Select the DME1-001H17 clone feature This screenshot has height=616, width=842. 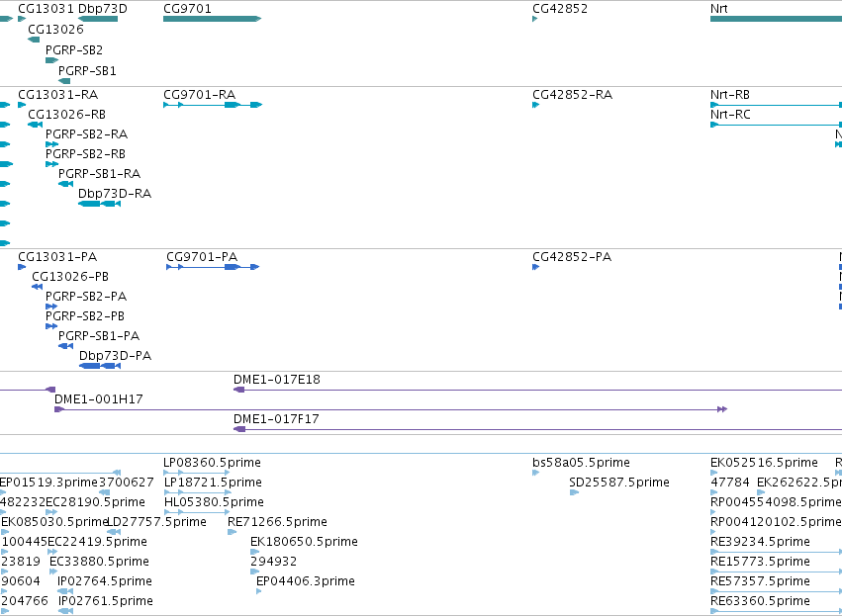(391, 409)
